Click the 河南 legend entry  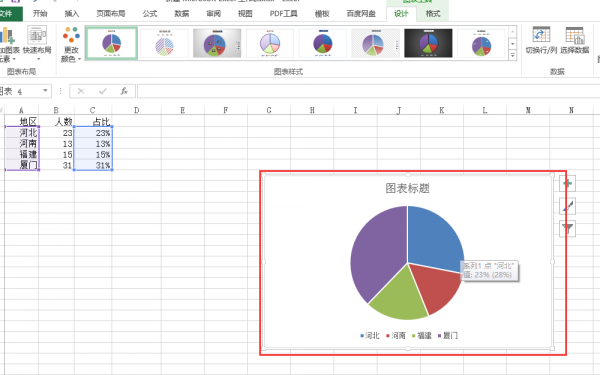pos(396,336)
